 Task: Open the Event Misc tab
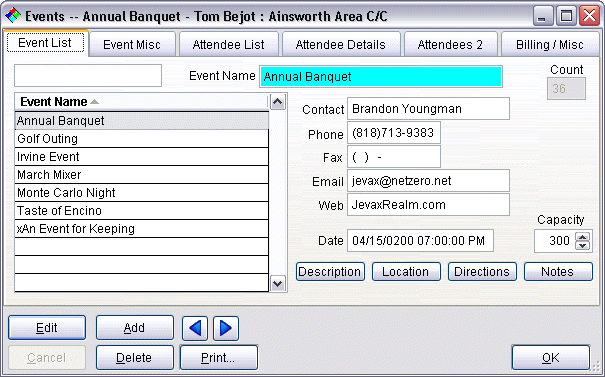click(x=132, y=44)
